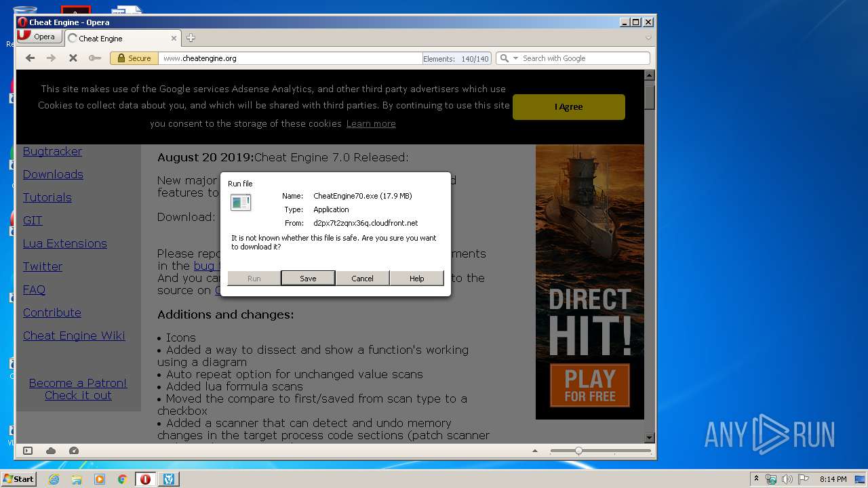Click the page scrollbar up arrow
Viewport: 868px width, 488px height.
tap(649, 76)
